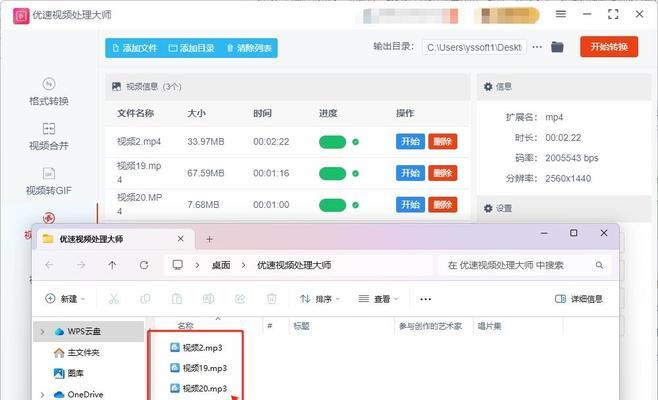Expand OneDrive in navigation pane
658x400 pixels.
(42, 395)
